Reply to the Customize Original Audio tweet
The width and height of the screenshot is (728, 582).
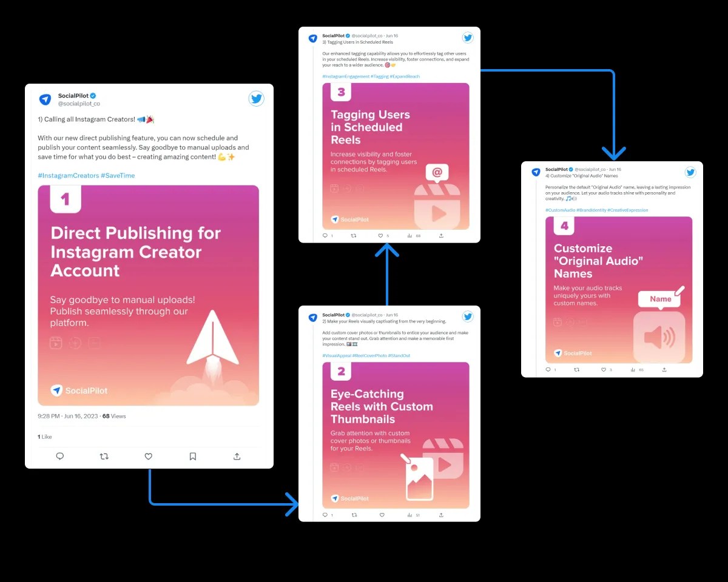pyautogui.click(x=548, y=369)
